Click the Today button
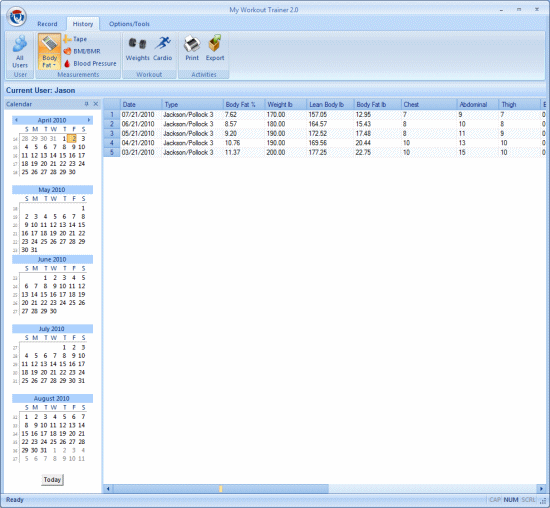This screenshot has height=508, width=550. (52, 480)
